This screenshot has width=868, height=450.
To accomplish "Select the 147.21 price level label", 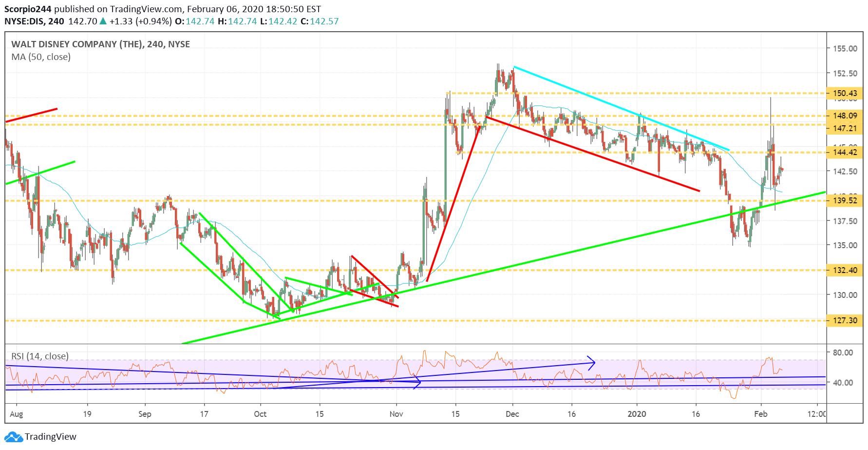I will coord(845,128).
